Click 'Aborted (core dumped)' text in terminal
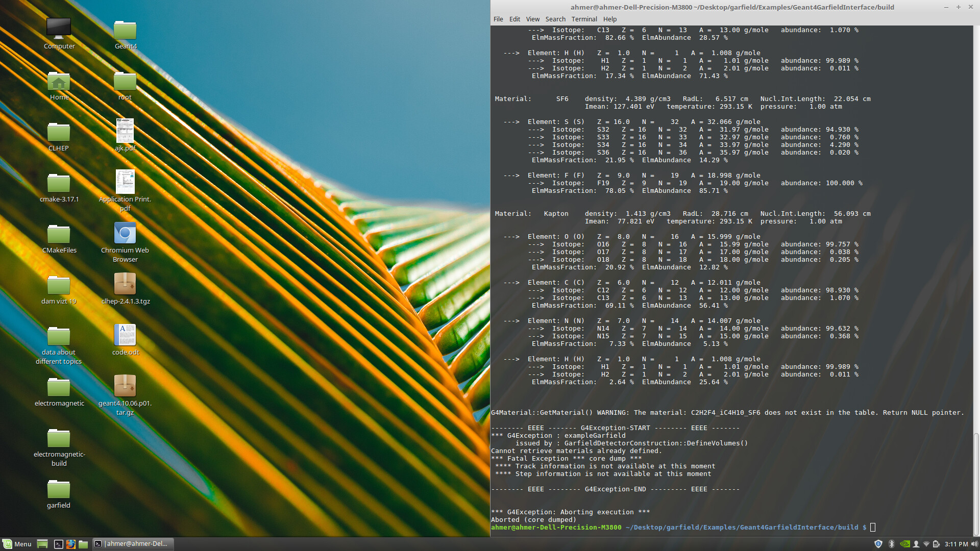Viewport: 980px width, 551px height. click(533, 520)
